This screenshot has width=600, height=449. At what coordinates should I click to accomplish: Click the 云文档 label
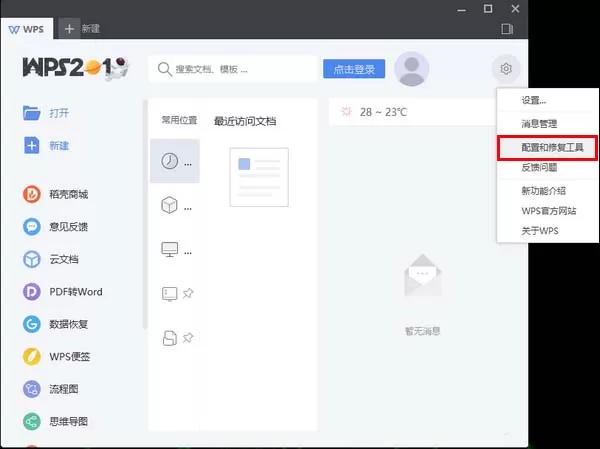coord(64,260)
